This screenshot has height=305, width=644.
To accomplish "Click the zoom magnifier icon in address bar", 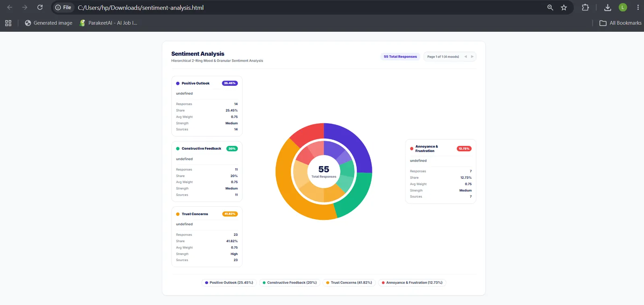I will point(550,7).
